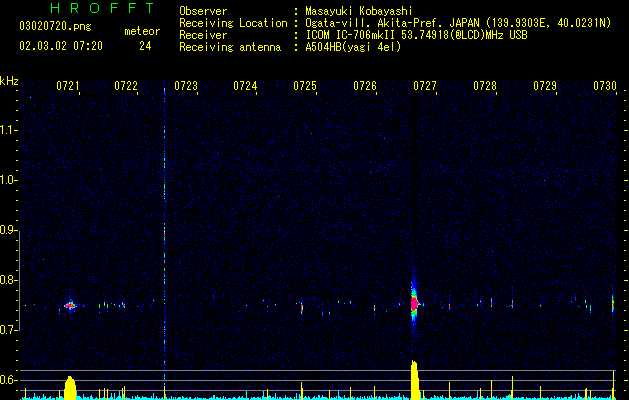Click the meteor count value 24
The width and height of the screenshot is (629, 400).
145,46
